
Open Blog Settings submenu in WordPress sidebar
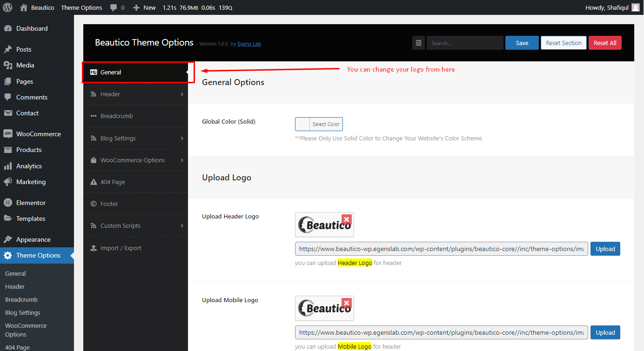tap(23, 313)
